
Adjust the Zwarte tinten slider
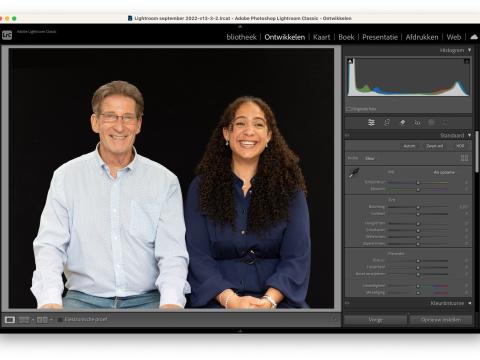(x=418, y=244)
